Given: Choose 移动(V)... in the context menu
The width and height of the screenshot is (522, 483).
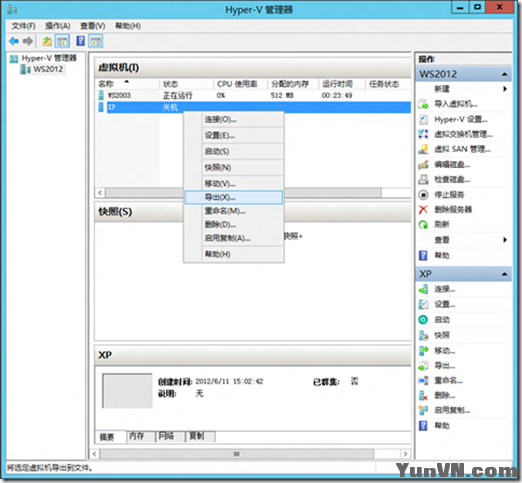Looking at the screenshot, I should [x=234, y=183].
